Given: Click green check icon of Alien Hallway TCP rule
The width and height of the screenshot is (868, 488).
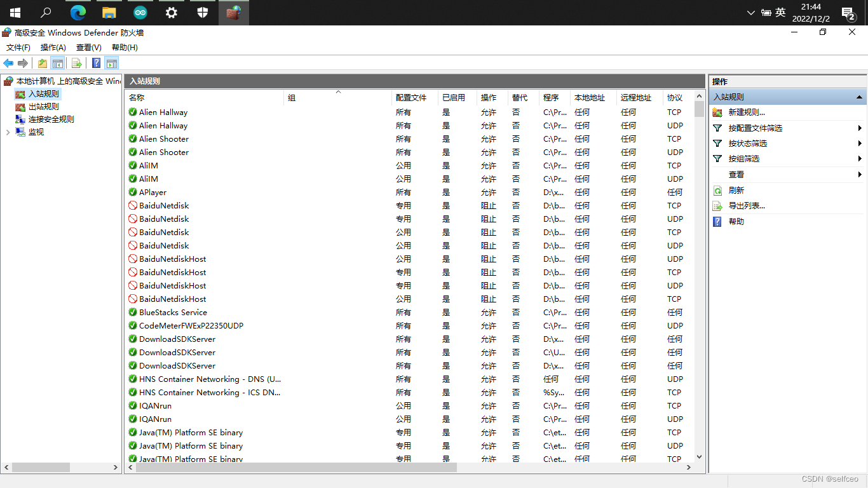Looking at the screenshot, I should click(133, 112).
